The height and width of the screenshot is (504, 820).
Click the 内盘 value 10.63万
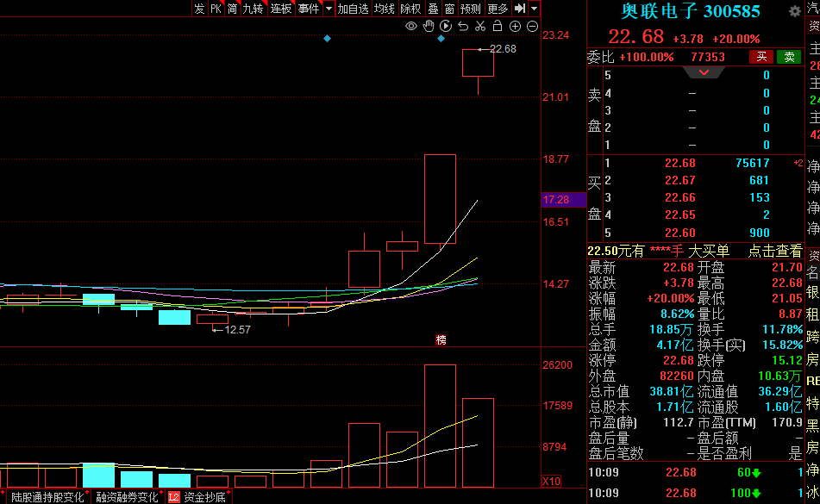[x=780, y=376]
